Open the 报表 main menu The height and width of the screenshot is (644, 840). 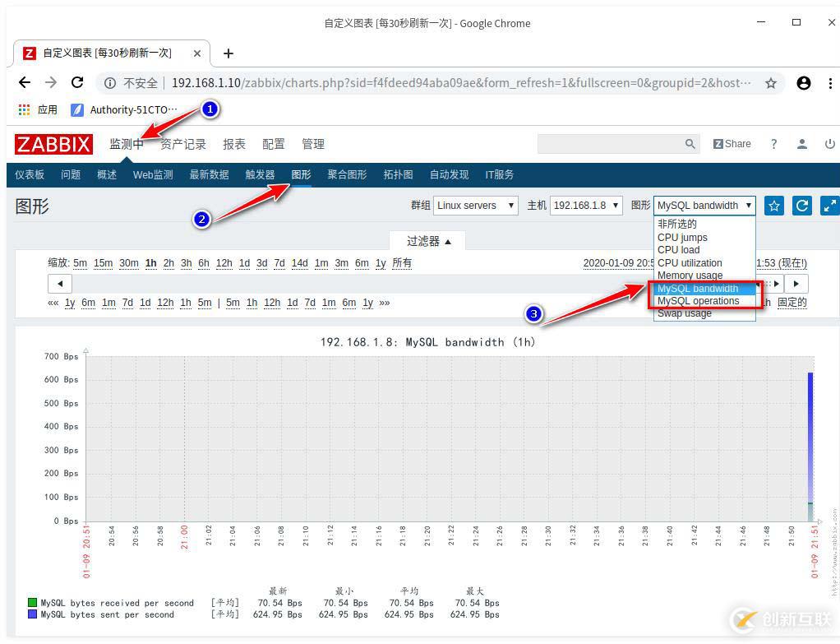pyautogui.click(x=234, y=144)
